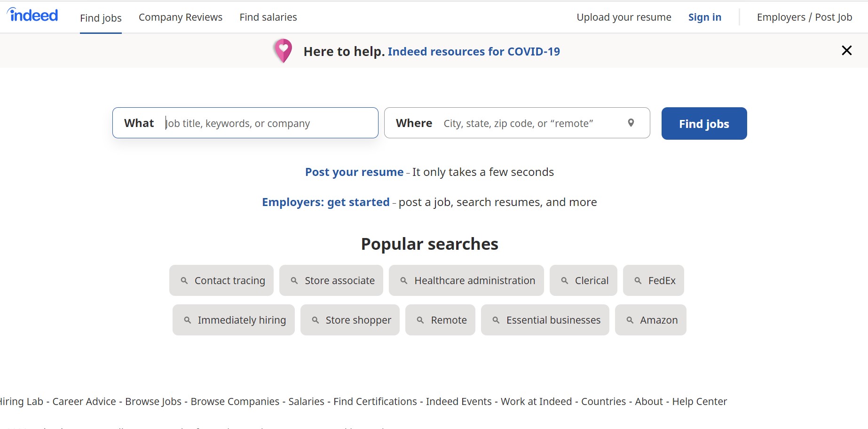The height and width of the screenshot is (429, 868).
Task: Open Help Center footer link
Action: (x=700, y=402)
